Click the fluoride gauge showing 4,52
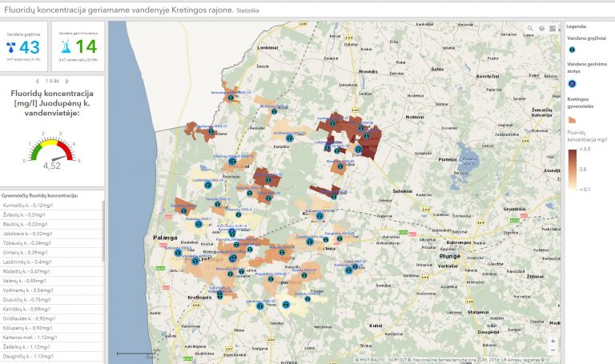The width and height of the screenshot is (615, 364). point(52,150)
